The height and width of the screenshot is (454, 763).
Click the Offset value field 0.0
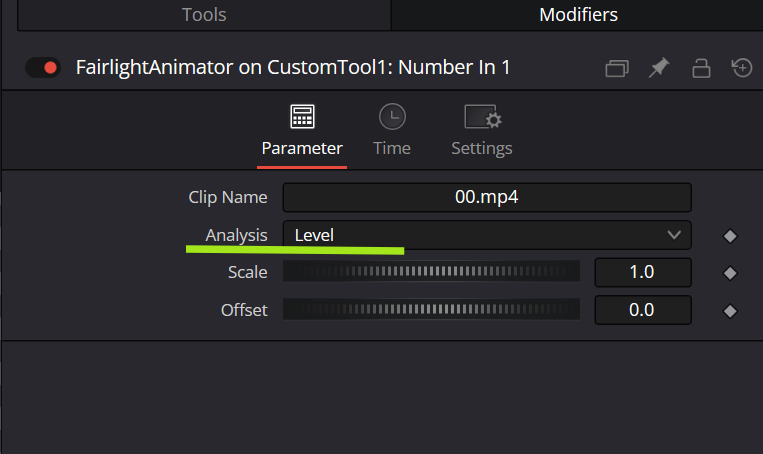643,310
